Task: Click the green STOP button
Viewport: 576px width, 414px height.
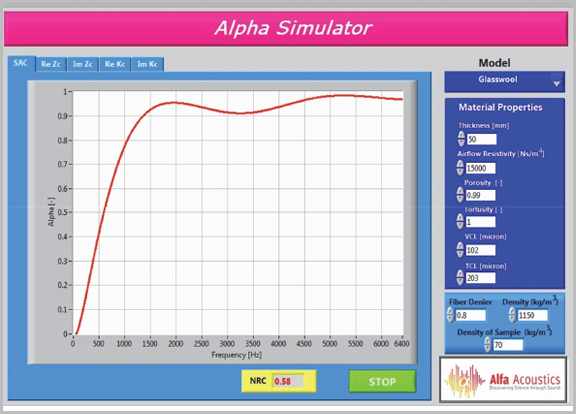Action: point(382,381)
